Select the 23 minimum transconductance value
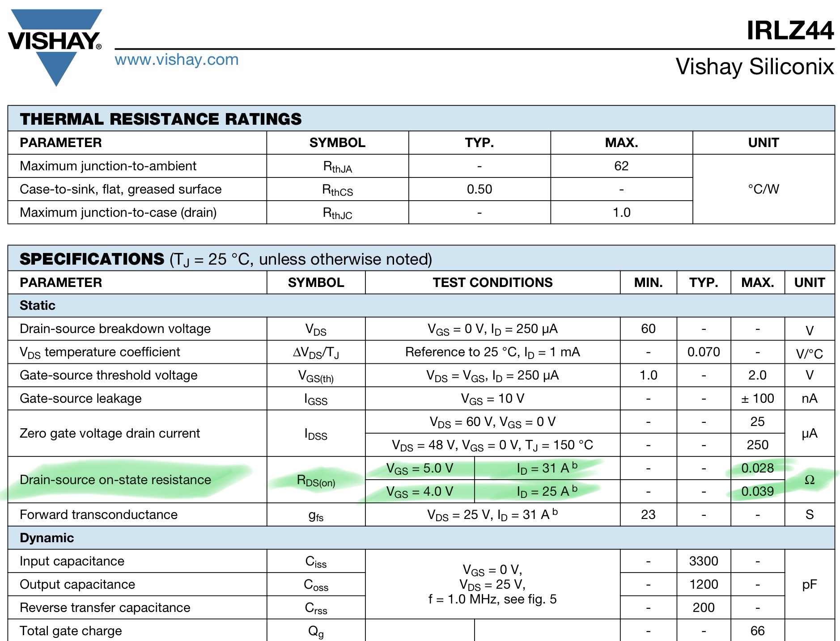Image resolution: width=840 pixels, height=641 pixels. (x=648, y=514)
